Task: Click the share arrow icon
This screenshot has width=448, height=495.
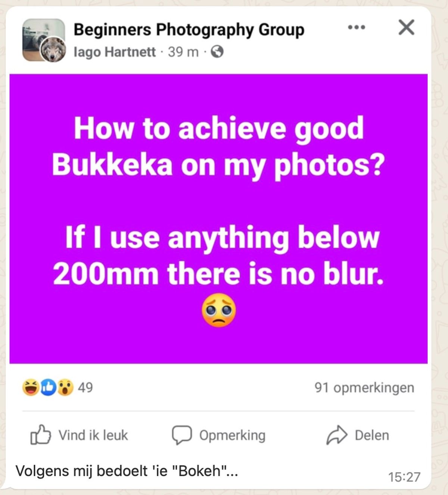Action: pos(337,435)
